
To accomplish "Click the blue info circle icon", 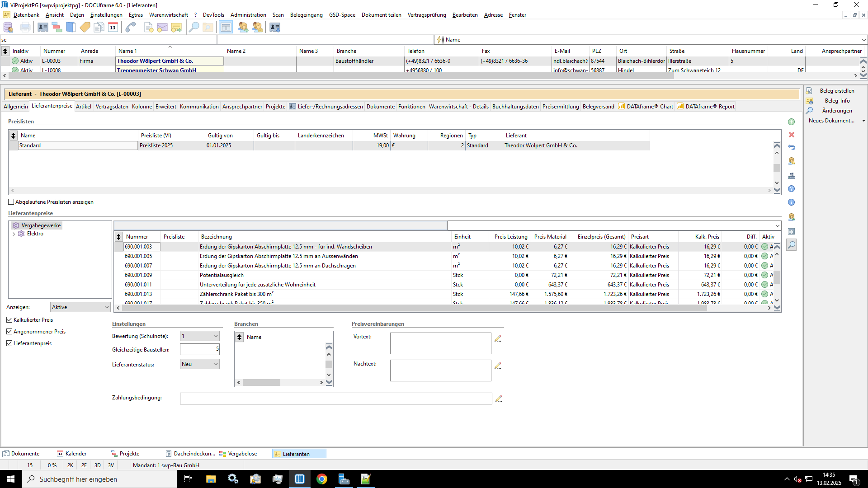I will (x=792, y=202).
